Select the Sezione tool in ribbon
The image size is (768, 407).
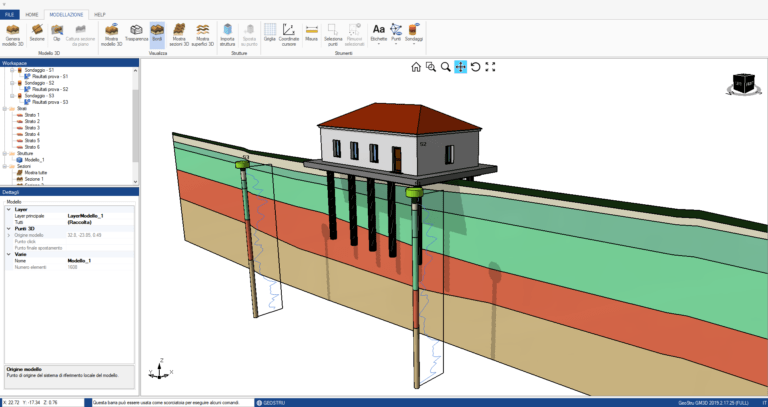pos(37,30)
